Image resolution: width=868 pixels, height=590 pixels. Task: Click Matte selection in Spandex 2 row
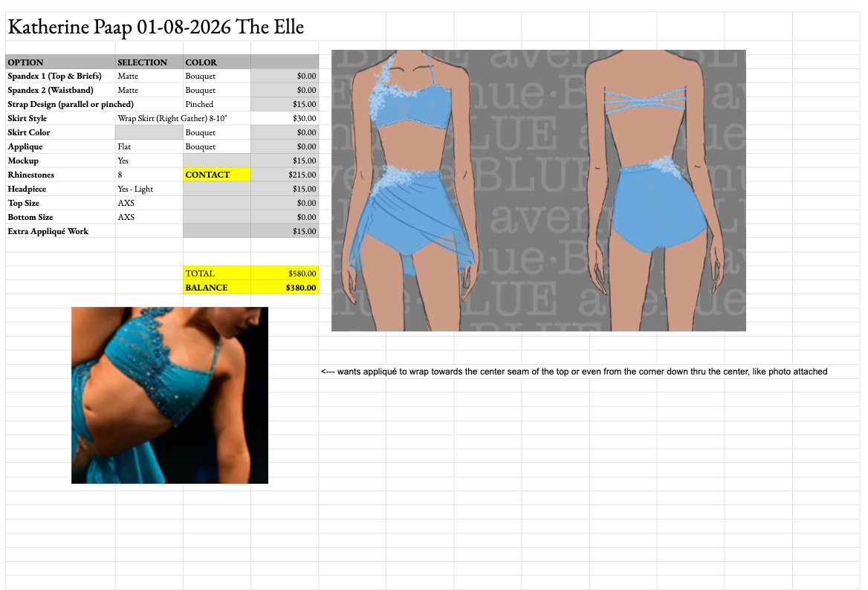pyautogui.click(x=149, y=90)
